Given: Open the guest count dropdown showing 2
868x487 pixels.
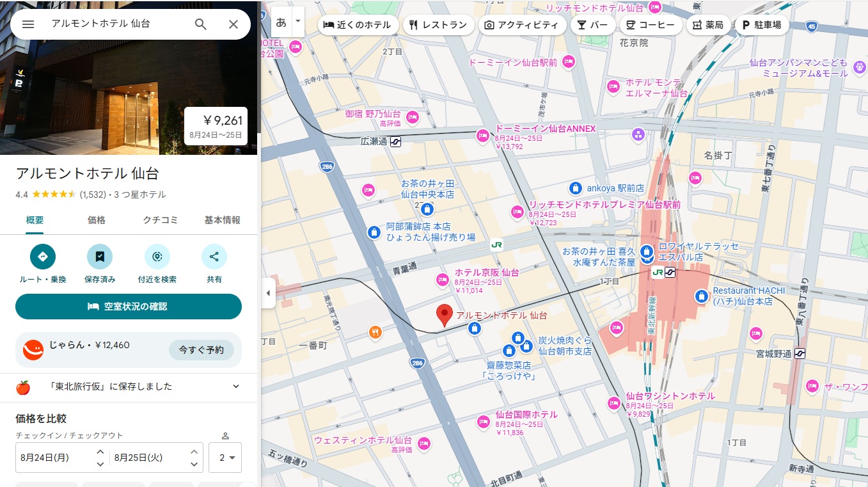Looking at the screenshot, I should pyautogui.click(x=225, y=458).
